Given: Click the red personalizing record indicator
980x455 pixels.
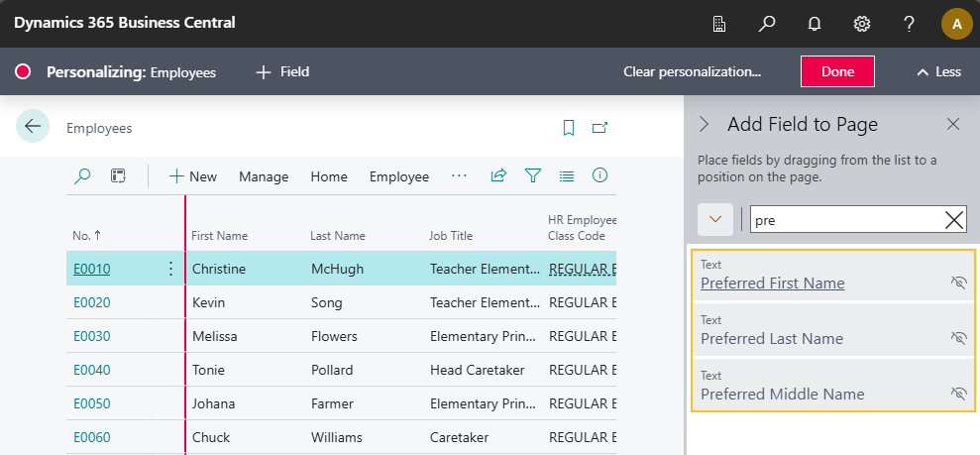Looking at the screenshot, I should click(23, 72).
